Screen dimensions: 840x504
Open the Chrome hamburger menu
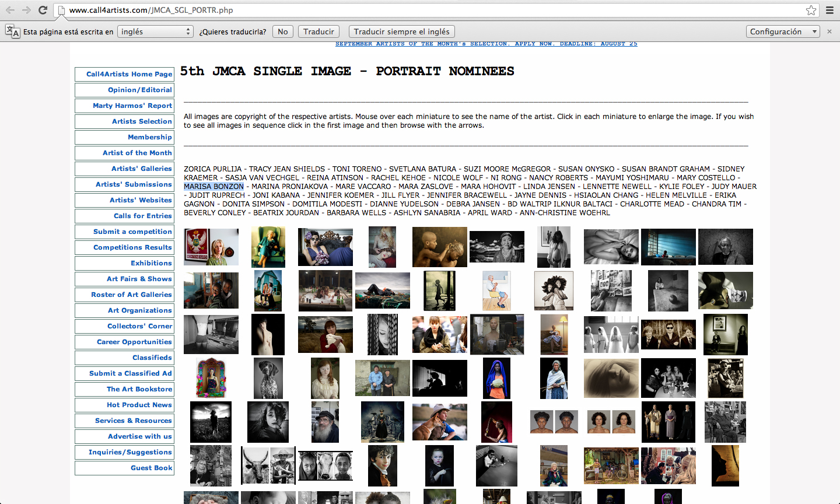[x=829, y=10]
